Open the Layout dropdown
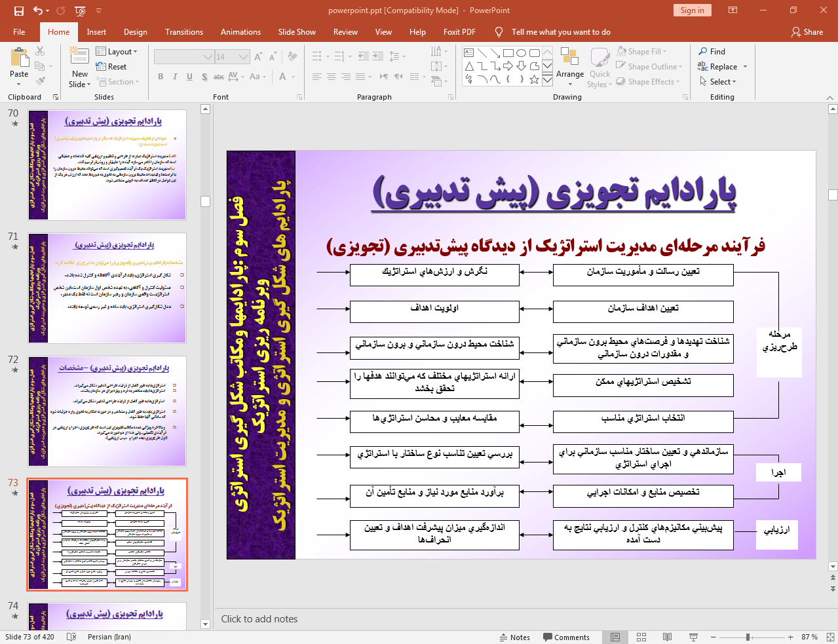Image resolution: width=838 pixels, height=644 pixels. [x=117, y=51]
